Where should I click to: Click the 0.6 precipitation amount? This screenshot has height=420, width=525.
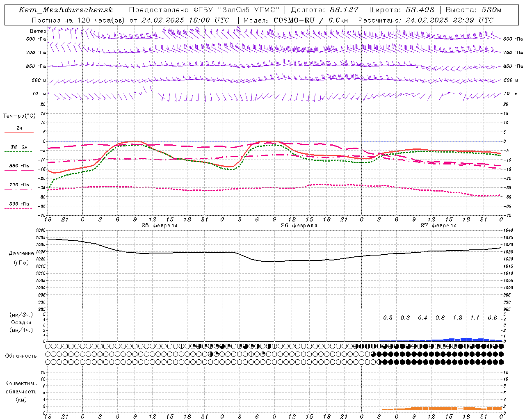(492, 318)
